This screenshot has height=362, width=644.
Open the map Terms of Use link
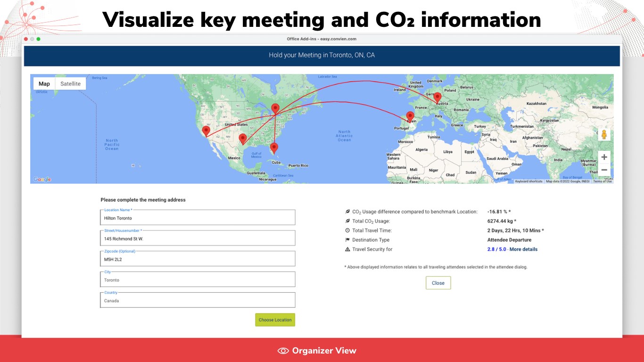[603, 181]
